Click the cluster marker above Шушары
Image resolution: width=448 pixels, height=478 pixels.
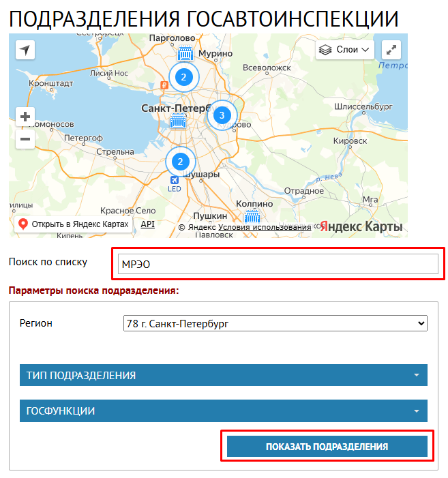coord(180,162)
